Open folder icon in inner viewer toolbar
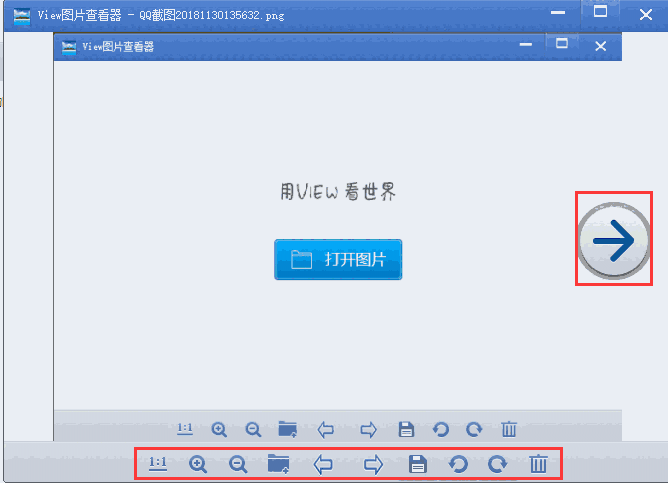The width and height of the screenshot is (668, 483). click(x=288, y=429)
